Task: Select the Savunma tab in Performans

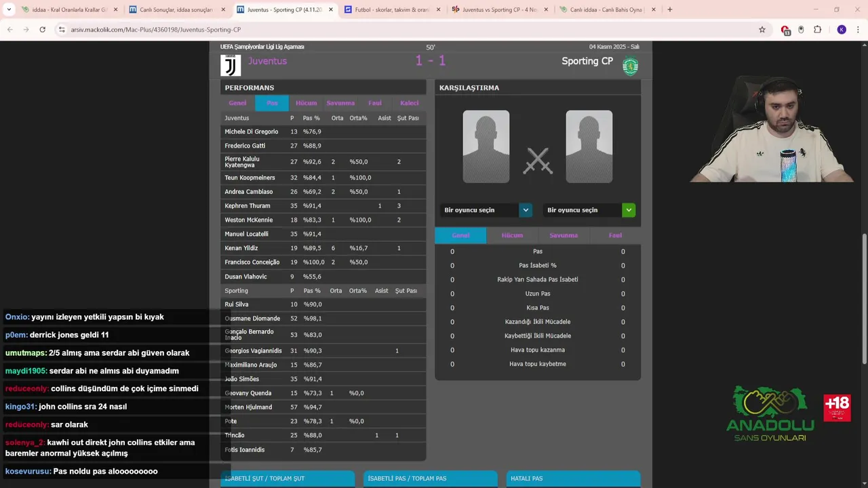Action: tap(340, 103)
